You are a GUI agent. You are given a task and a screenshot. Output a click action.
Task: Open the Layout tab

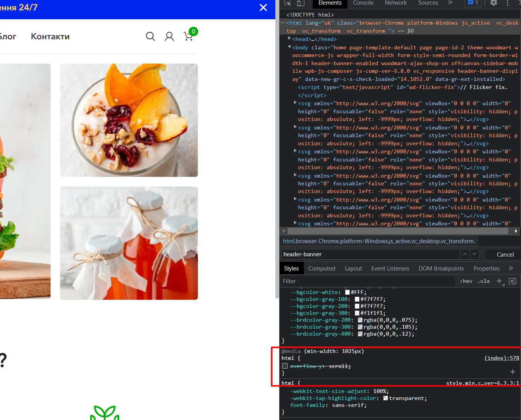point(353,269)
